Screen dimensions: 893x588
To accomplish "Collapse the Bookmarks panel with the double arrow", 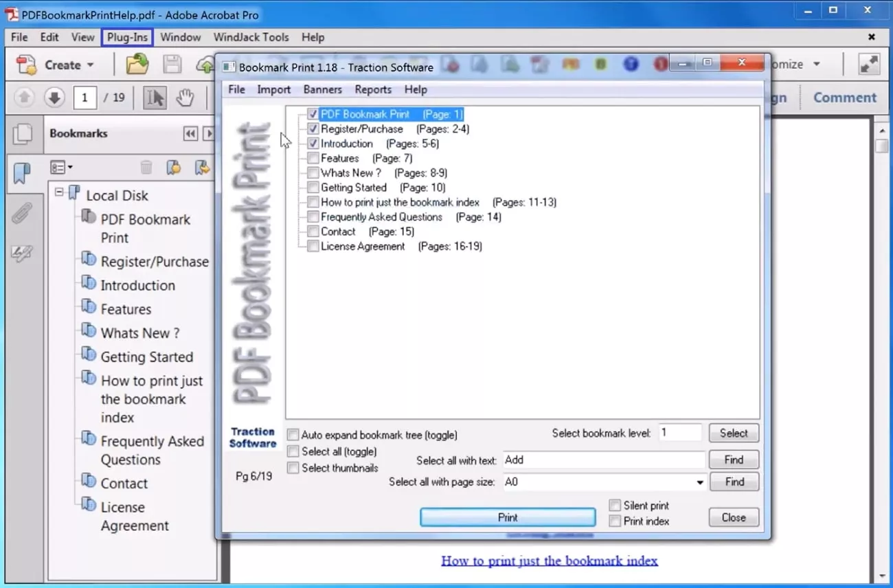I will tap(190, 134).
